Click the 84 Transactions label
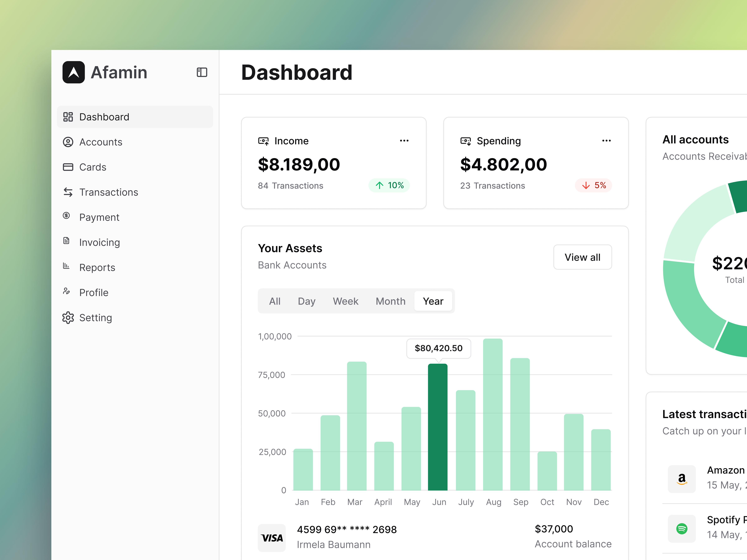The width and height of the screenshot is (747, 560). [x=290, y=186]
